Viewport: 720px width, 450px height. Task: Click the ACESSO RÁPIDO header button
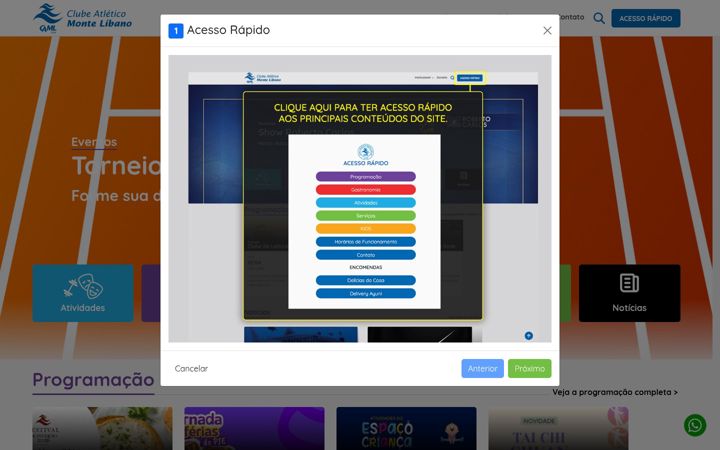646,18
